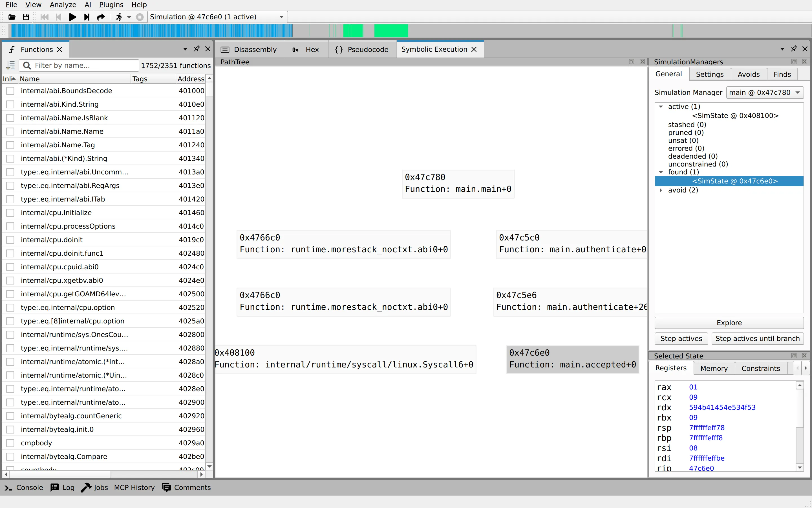The width and height of the screenshot is (812, 508).
Task: Check inline box for internal/abi.BoundsDecode
Action: 10,91
